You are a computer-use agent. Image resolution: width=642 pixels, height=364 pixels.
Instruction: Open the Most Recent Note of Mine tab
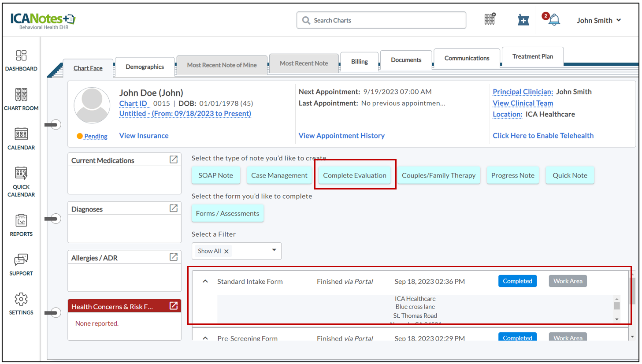point(222,65)
